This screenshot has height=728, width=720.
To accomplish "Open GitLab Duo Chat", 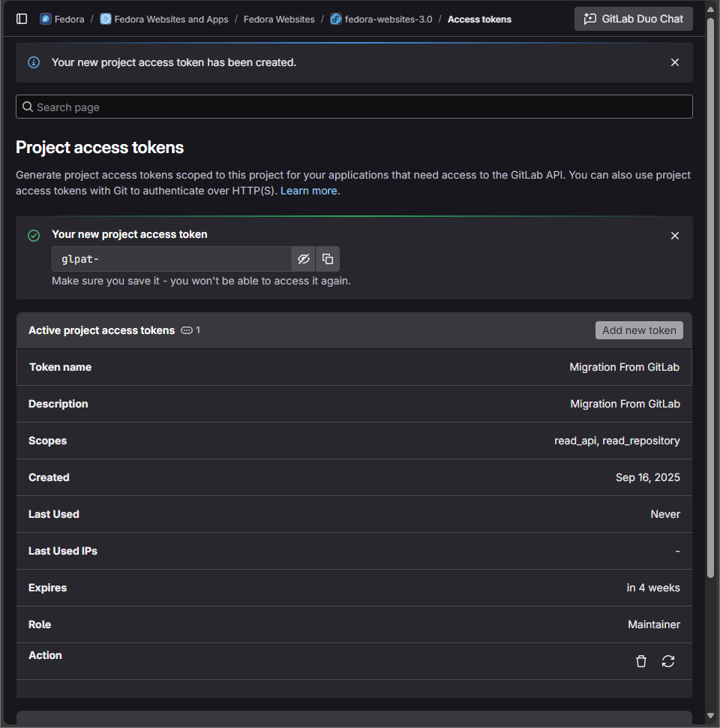I will 633,18.
